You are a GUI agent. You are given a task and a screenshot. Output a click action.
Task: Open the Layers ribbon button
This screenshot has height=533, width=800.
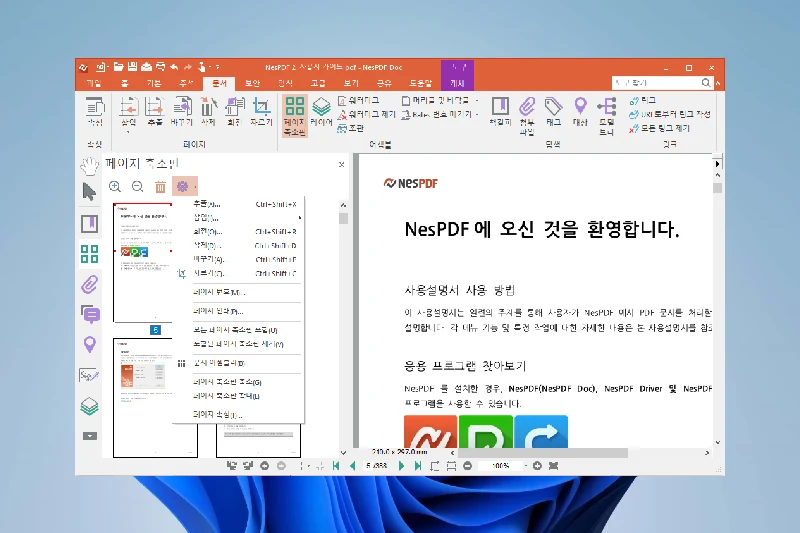click(x=321, y=111)
